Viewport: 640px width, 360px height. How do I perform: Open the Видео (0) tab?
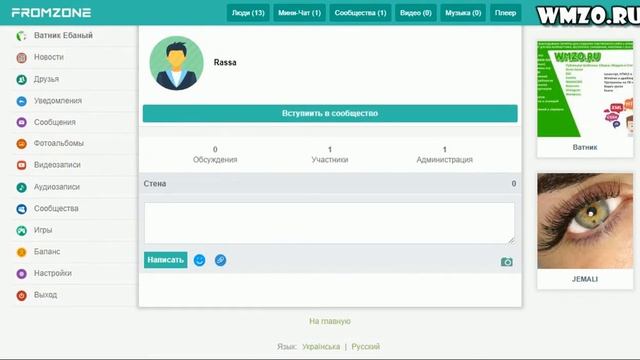(416, 13)
